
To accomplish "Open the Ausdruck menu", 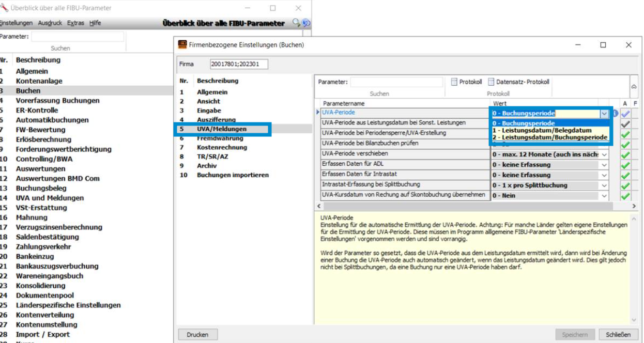I will pyautogui.click(x=50, y=23).
